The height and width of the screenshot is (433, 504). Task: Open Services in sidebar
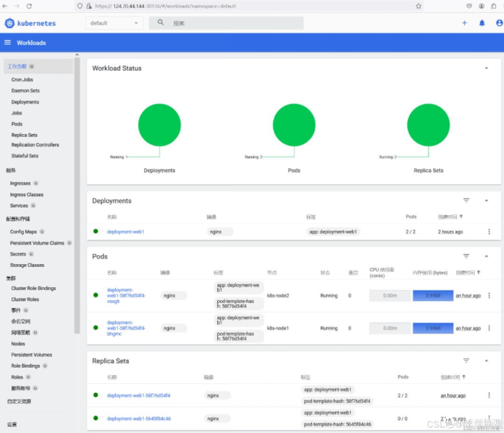point(19,205)
